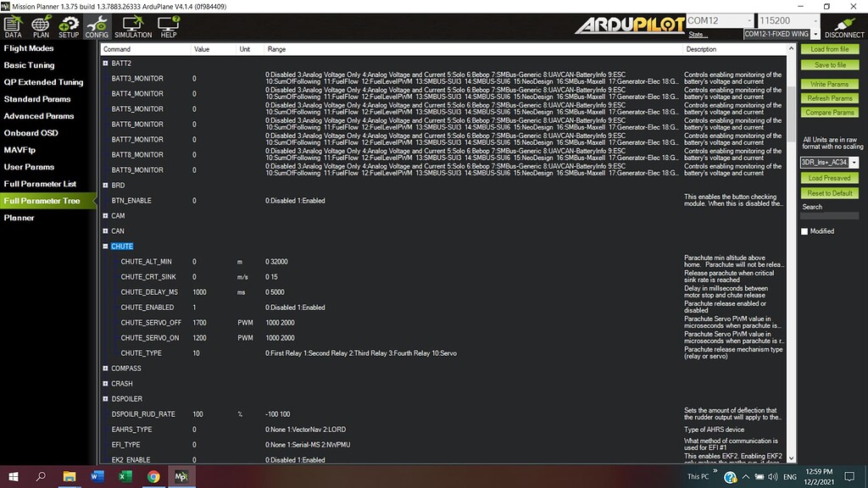The height and width of the screenshot is (488, 868).
Task: Expand the BATT2 parameter group
Action: 106,64
